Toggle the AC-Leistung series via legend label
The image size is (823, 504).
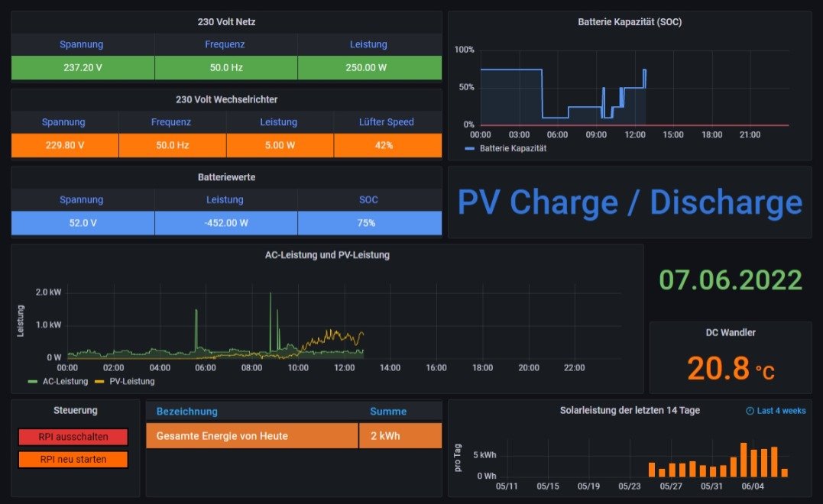(x=65, y=381)
